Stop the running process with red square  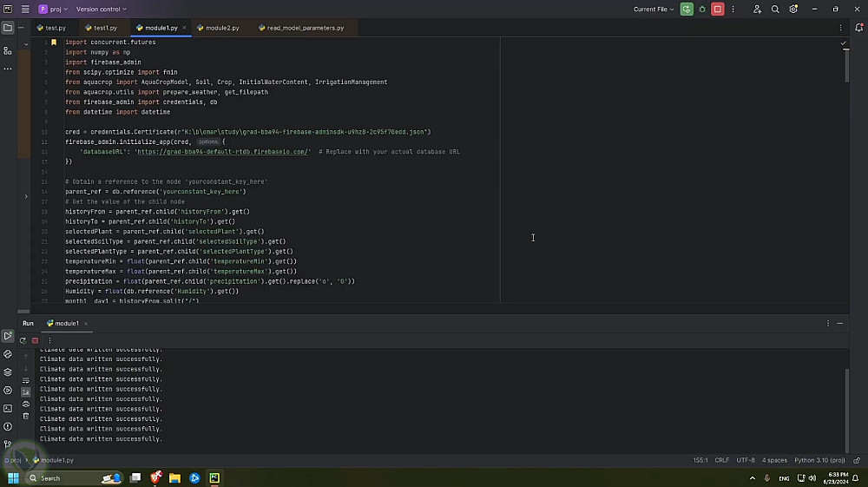tap(717, 9)
